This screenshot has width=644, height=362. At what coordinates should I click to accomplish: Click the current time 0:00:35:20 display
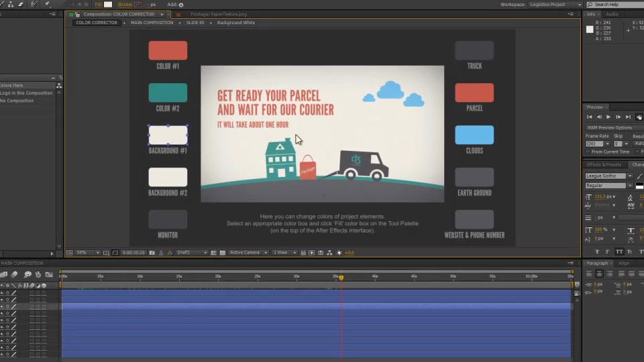point(133,253)
